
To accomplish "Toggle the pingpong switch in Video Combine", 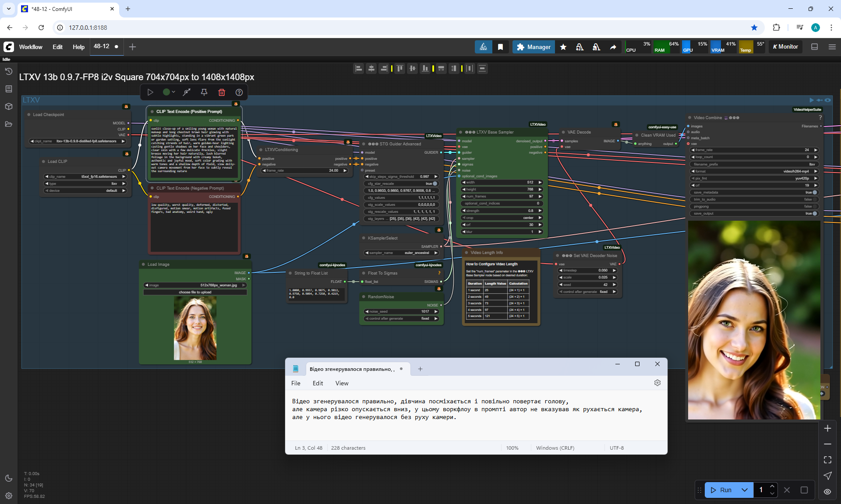I will click(814, 206).
